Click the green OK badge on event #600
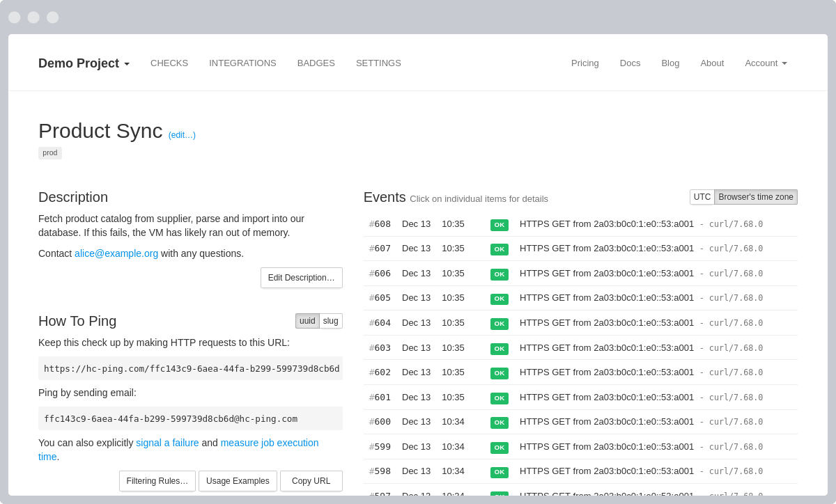 pos(499,423)
